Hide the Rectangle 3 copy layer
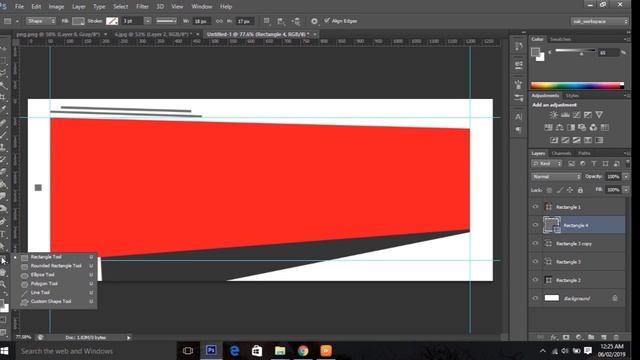Viewport: 640px width, 360px height. pyautogui.click(x=535, y=243)
